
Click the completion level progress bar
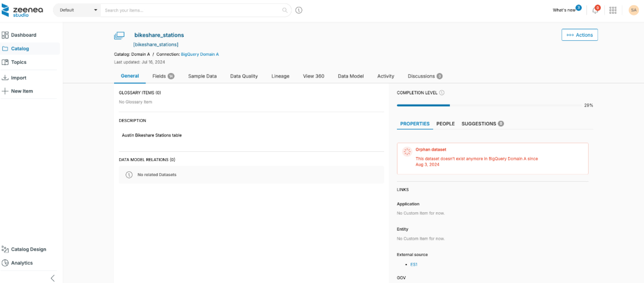(488, 105)
